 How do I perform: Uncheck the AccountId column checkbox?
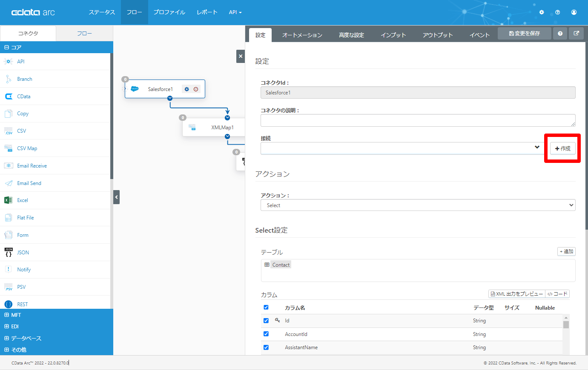point(266,334)
